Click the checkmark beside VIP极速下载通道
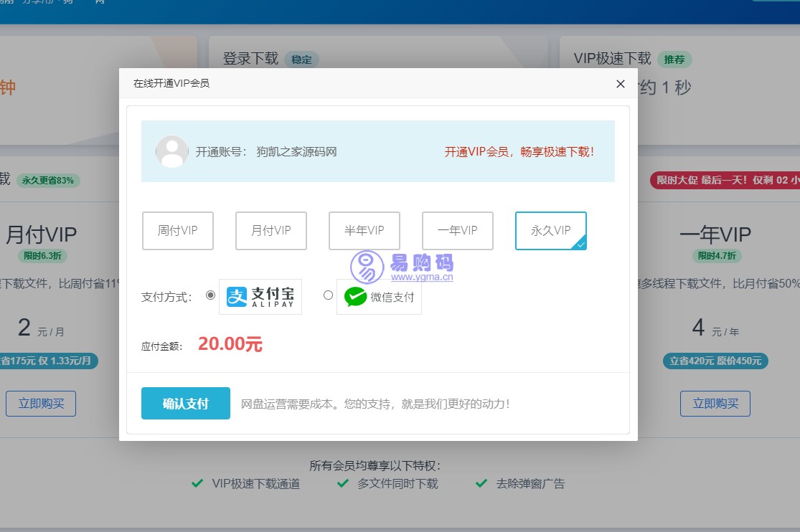Image resolution: width=800 pixels, height=532 pixels. 197,483
